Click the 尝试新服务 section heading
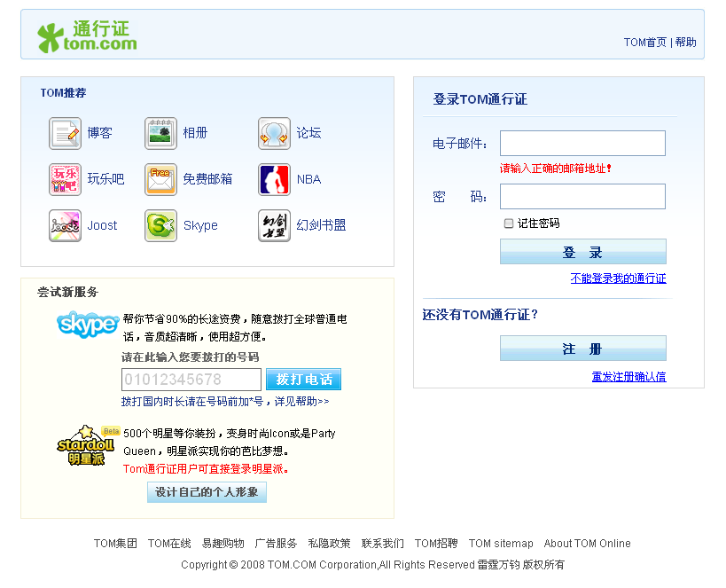726x588 pixels. [x=67, y=292]
